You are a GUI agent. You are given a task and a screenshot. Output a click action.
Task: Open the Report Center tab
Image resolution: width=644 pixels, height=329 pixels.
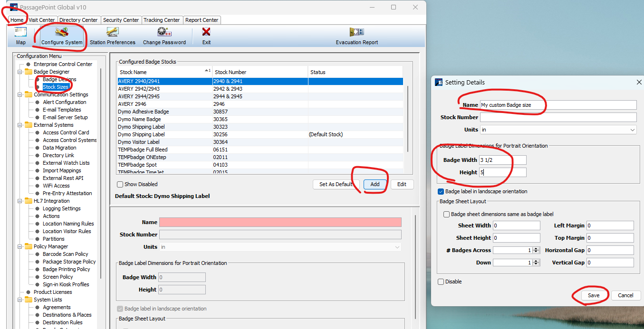click(202, 20)
